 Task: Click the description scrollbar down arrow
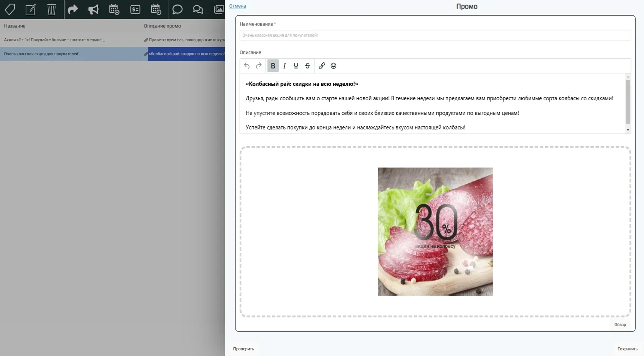628,130
